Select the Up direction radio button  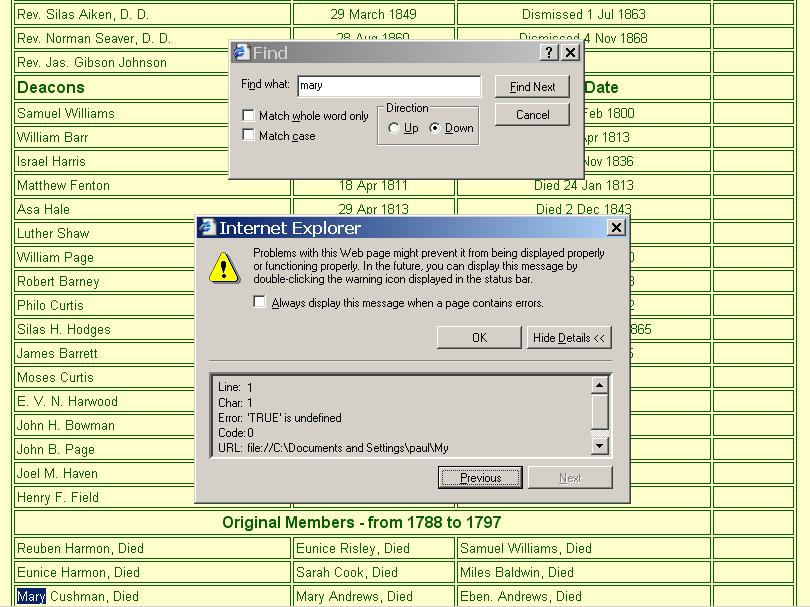[394, 128]
